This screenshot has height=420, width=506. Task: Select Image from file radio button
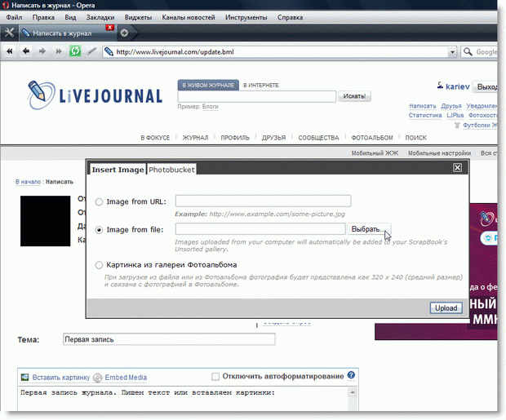tap(99, 230)
